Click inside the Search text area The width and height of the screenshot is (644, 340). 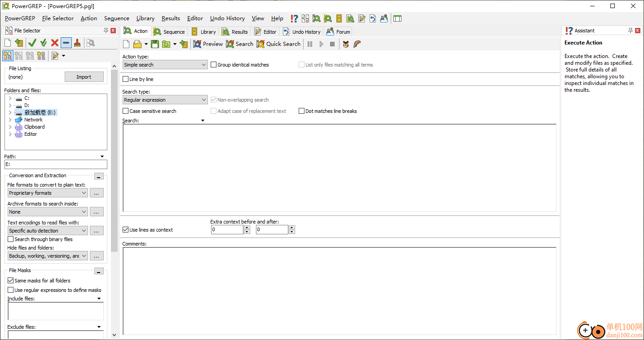(x=340, y=168)
